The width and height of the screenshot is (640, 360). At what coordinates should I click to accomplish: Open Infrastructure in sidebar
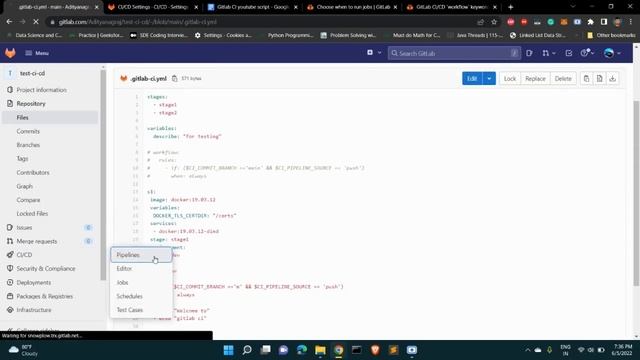(x=34, y=310)
